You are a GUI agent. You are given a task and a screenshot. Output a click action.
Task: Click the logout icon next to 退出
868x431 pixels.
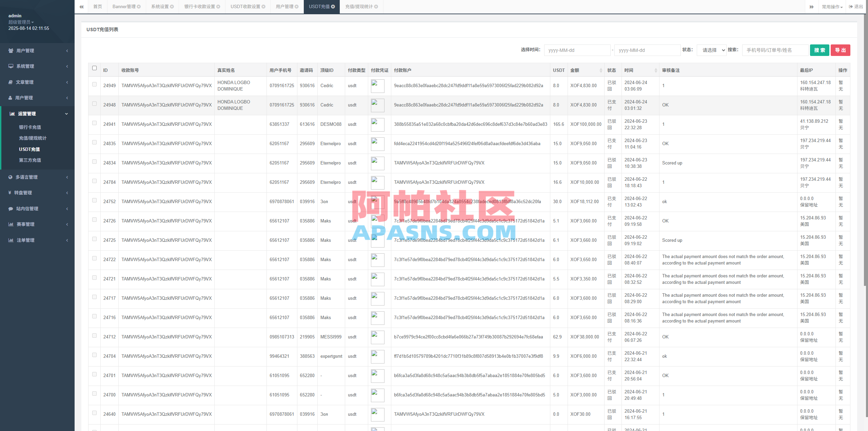click(x=850, y=6)
